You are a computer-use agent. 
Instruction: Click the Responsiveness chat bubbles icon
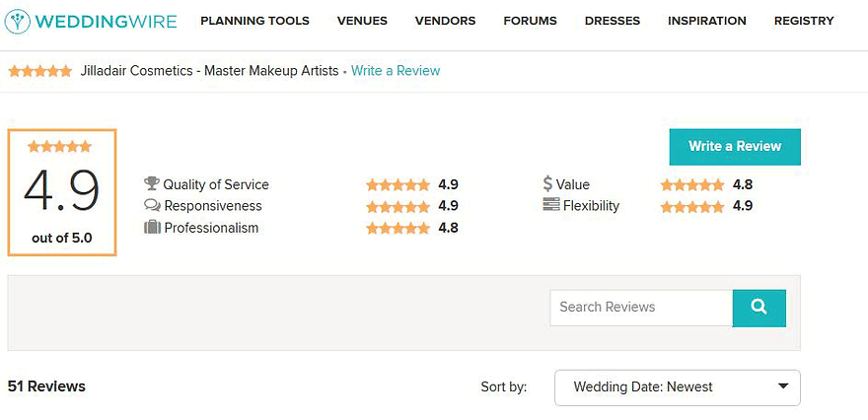pyautogui.click(x=152, y=206)
